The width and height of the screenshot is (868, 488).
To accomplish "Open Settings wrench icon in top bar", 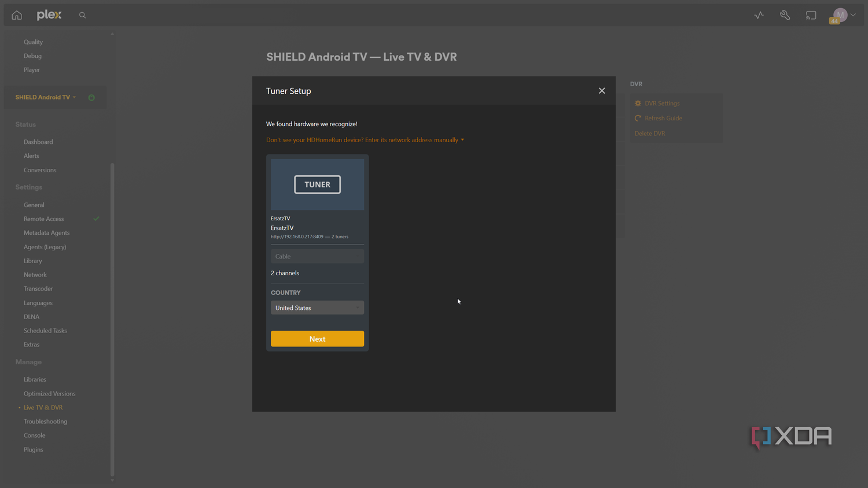I will coord(785,15).
